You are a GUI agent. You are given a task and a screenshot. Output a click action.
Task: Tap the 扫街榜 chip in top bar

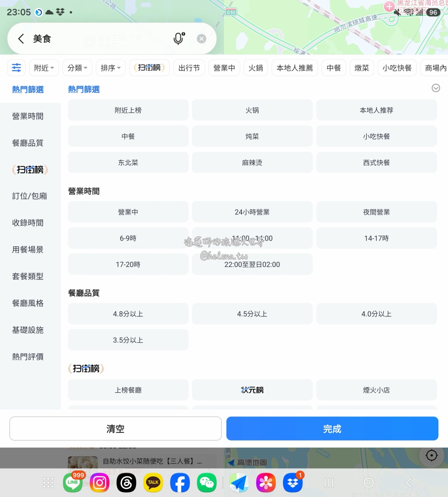coord(149,67)
